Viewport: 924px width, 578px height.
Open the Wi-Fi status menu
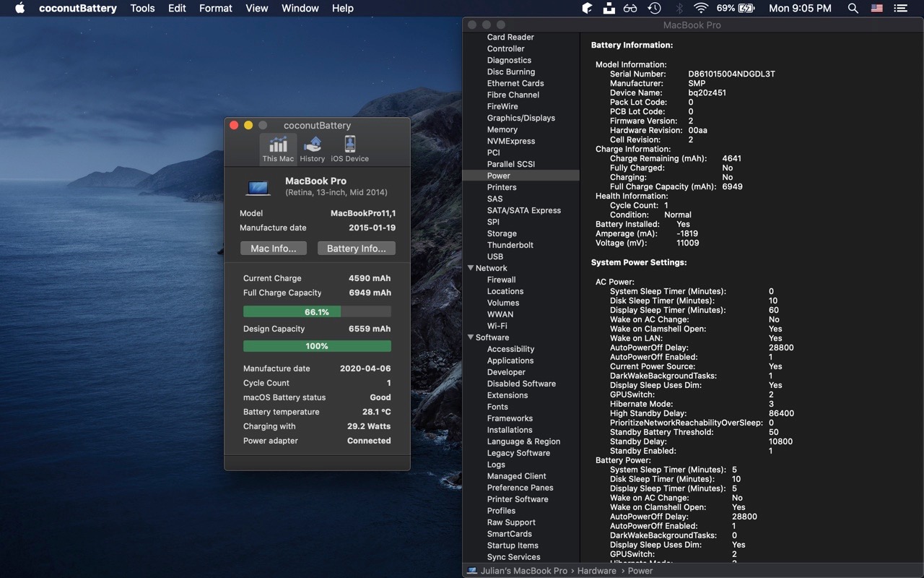tap(700, 9)
